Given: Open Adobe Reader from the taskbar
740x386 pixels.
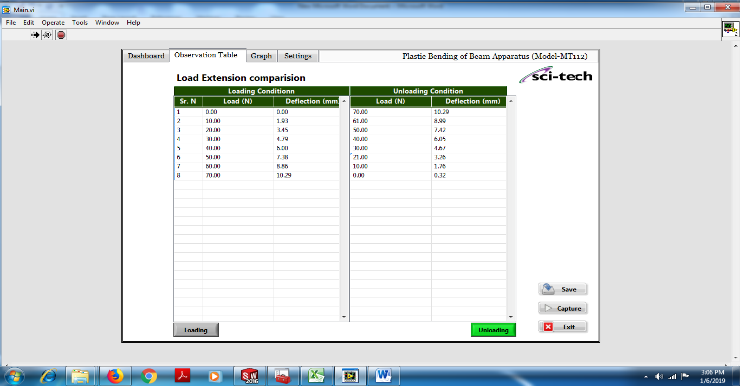Looking at the screenshot, I should [183, 376].
